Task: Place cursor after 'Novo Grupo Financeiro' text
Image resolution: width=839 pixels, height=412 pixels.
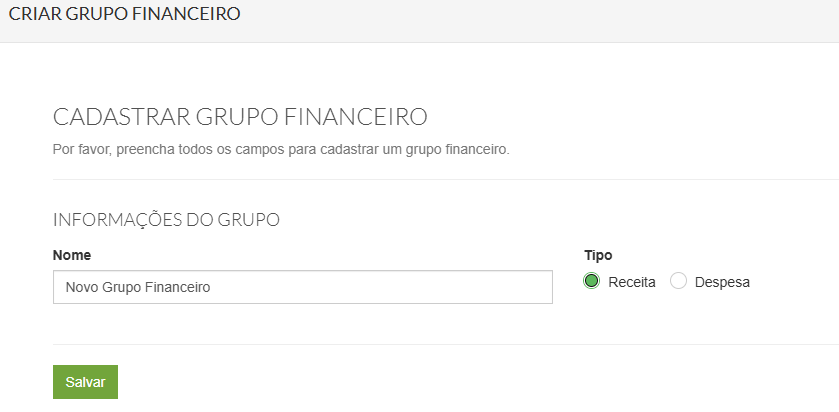Action: coord(212,287)
